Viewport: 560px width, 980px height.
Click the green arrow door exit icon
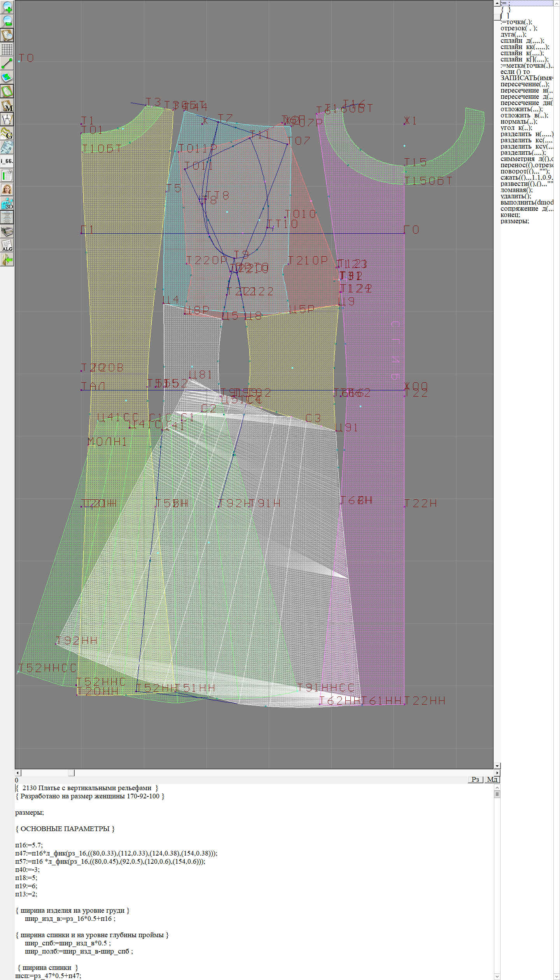click(x=7, y=259)
